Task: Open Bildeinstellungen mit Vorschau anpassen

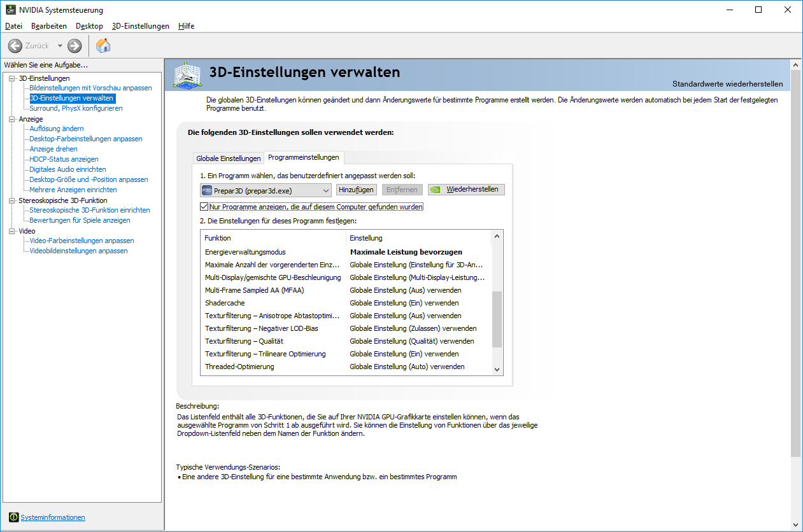Action: point(91,88)
